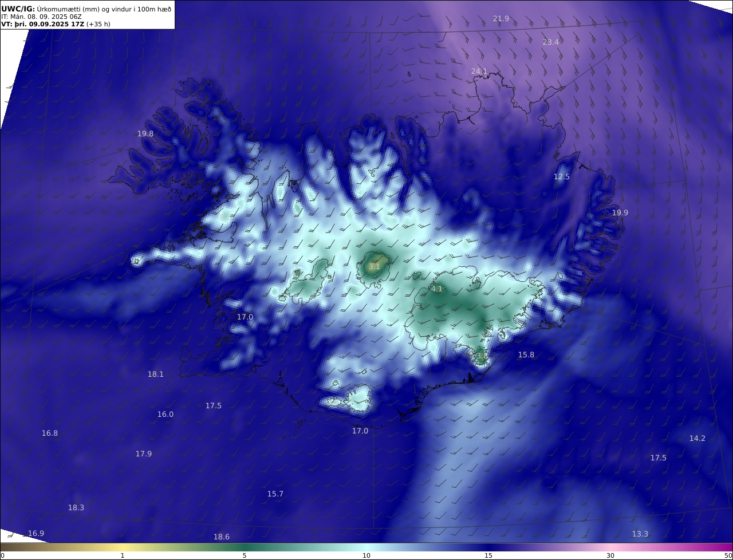Image resolution: width=733 pixels, height=560 pixels.
Task: Select the 16.0 value label
Action: 165,414
